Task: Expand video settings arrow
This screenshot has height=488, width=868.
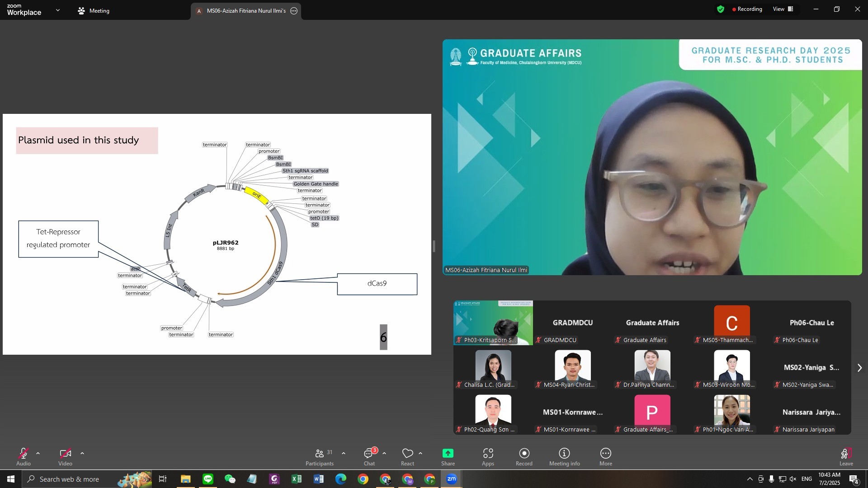Action: point(82,453)
